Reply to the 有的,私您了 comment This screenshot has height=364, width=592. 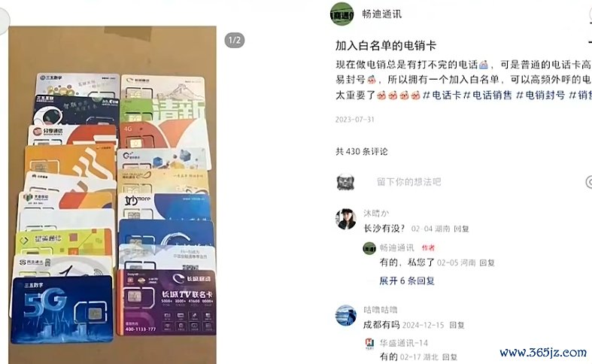[487, 262]
